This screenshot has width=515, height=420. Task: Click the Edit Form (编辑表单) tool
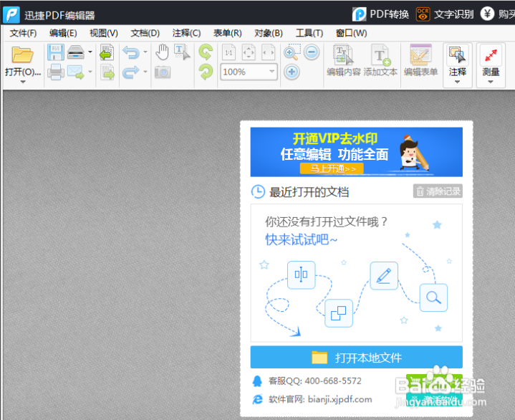420,61
